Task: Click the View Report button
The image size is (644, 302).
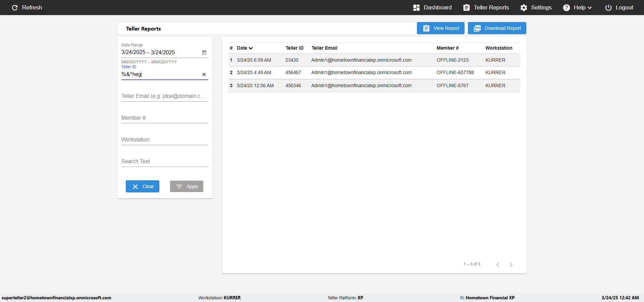Action: [x=441, y=28]
